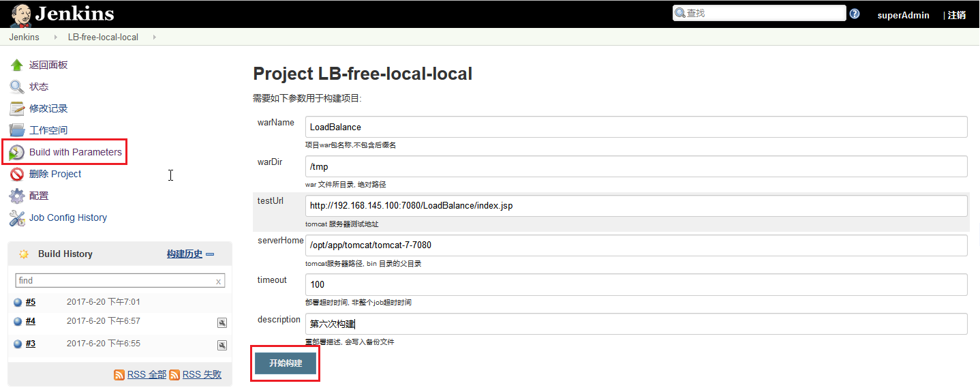Click the RSS 全部 feed link
This screenshot has width=980, height=392.
click(147, 374)
